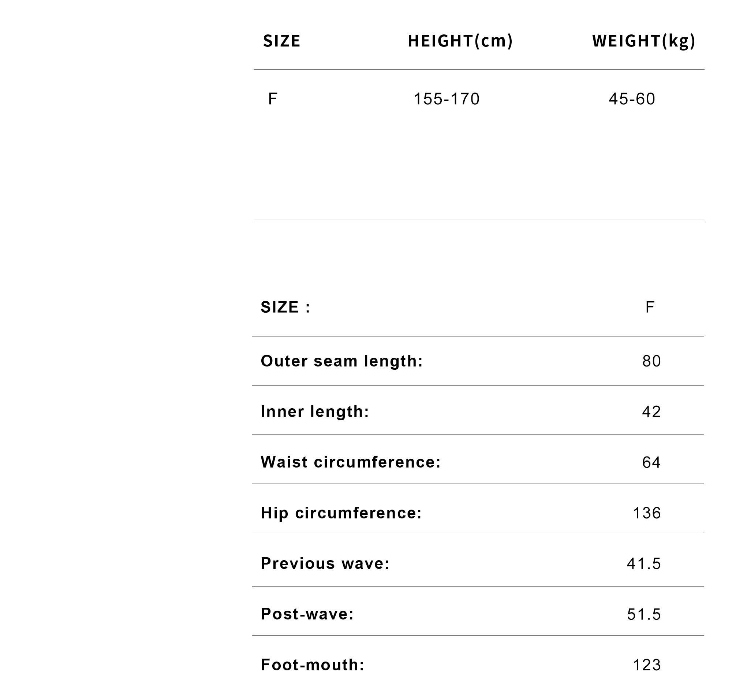Select the hip value 136
The width and height of the screenshot is (732, 700).
[647, 513]
